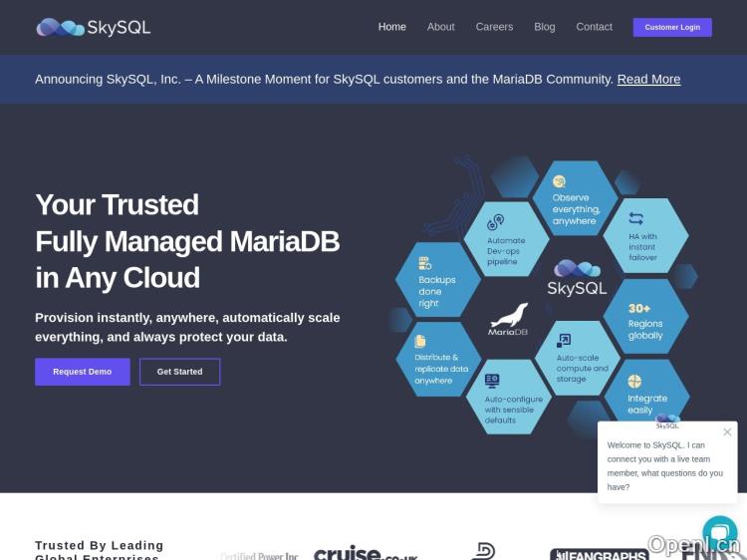Click the Auto-configure with sensible defaults icon
Image resolution: width=747 pixels, height=560 pixels.
click(492, 381)
